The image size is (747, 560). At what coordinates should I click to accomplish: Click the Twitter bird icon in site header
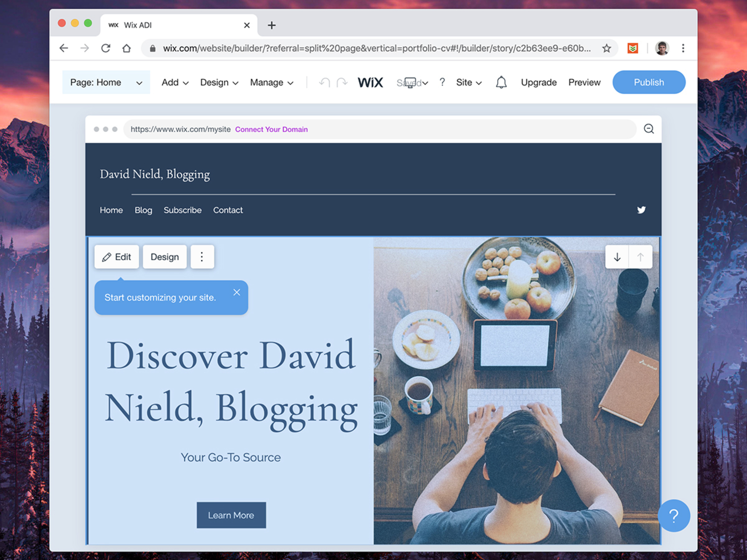coord(641,210)
